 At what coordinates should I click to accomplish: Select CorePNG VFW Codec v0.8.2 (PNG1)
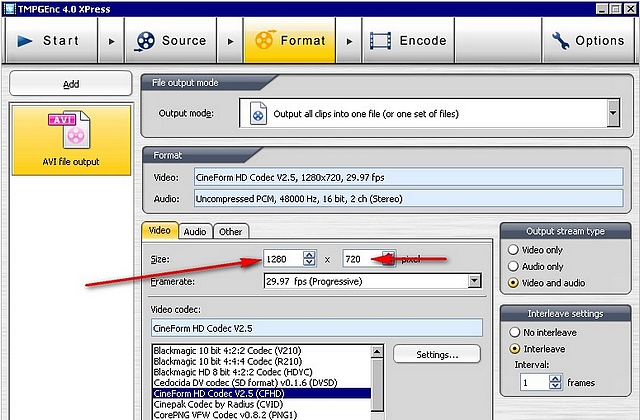tap(261, 415)
